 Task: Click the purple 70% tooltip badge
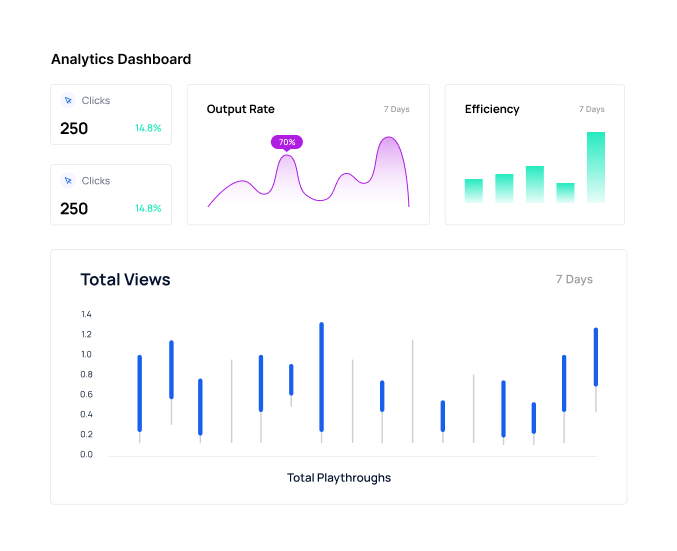coord(286,142)
